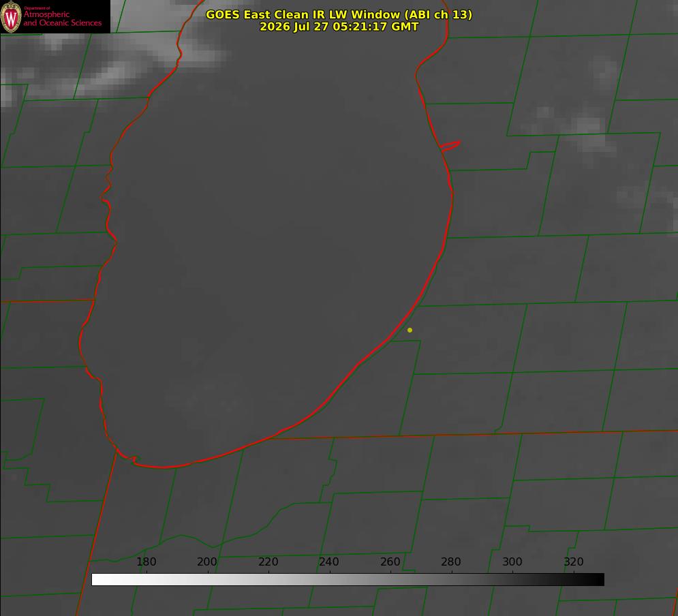Select the 240 colorbar tick label
Screen dimensions: 678x616
328,561
